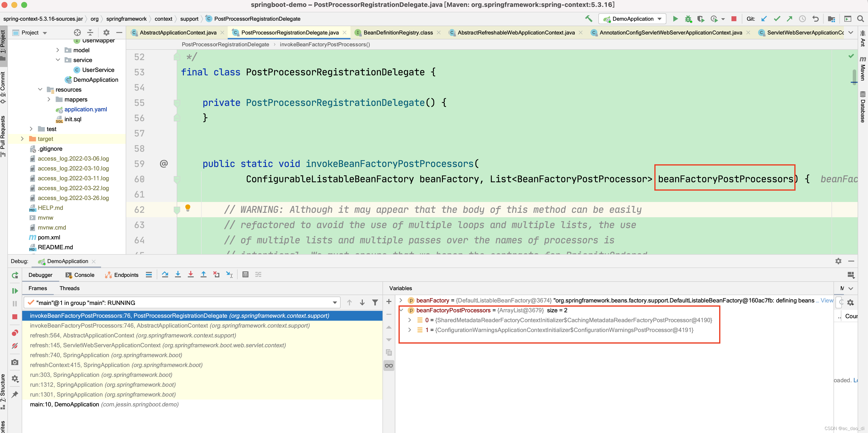Switch to Threads tab
868x433 pixels.
[69, 288]
